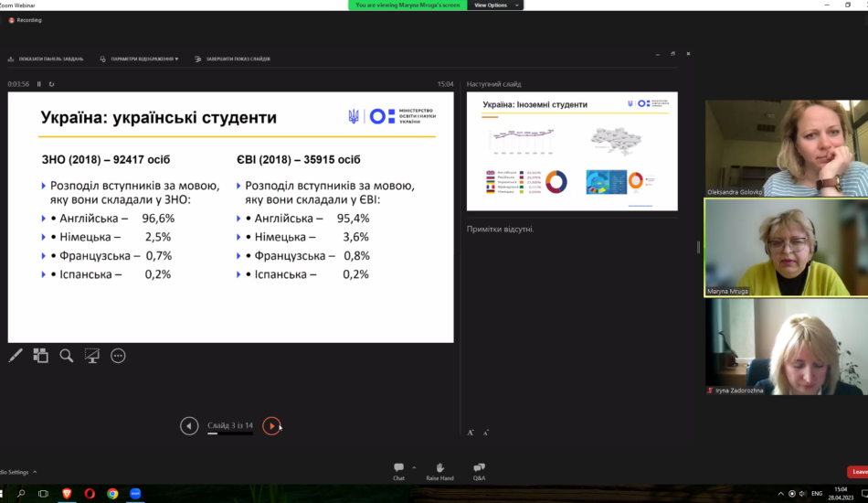Viewport: 868px width, 503px height.
Task: Select the pen and laser pointer tool
Action: [16, 356]
